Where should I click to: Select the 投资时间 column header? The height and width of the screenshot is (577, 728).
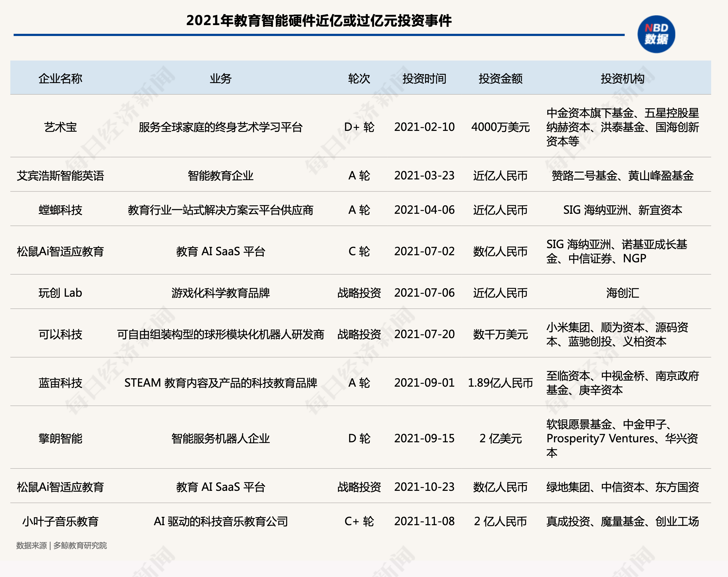point(424,79)
